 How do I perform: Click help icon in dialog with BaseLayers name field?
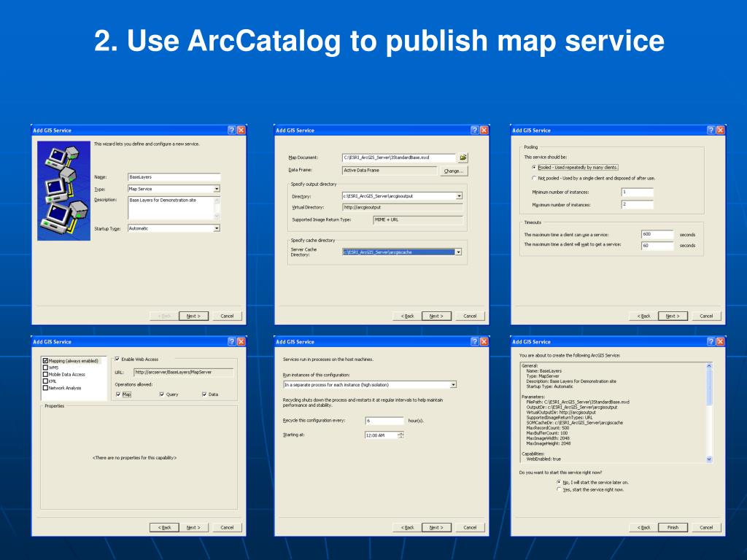click(x=231, y=130)
